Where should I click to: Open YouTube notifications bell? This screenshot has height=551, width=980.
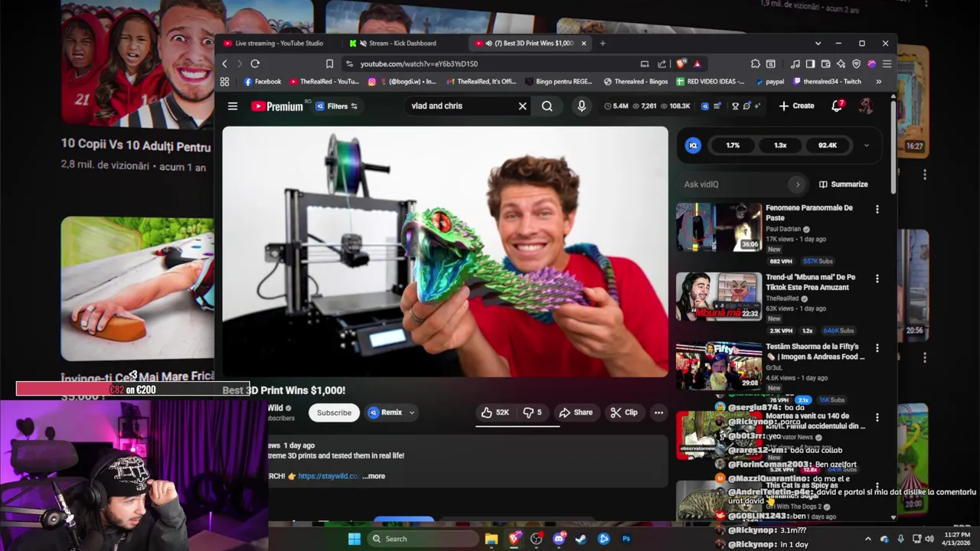click(837, 106)
